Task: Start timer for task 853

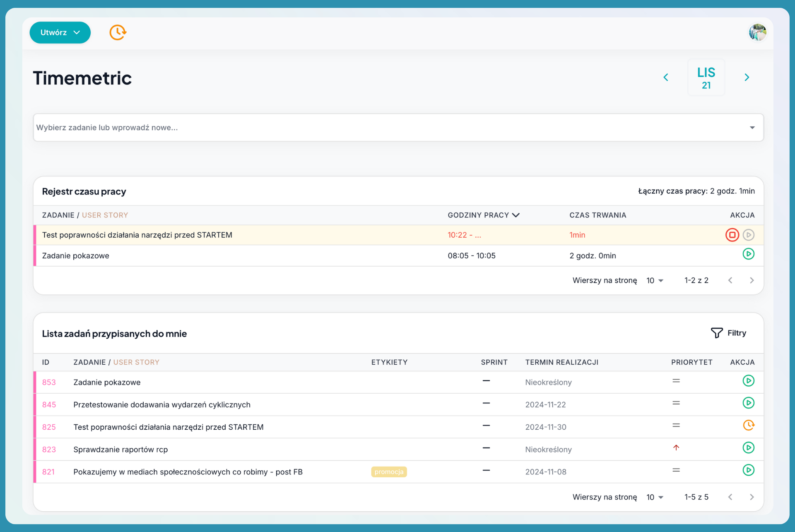Action: point(748,380)
